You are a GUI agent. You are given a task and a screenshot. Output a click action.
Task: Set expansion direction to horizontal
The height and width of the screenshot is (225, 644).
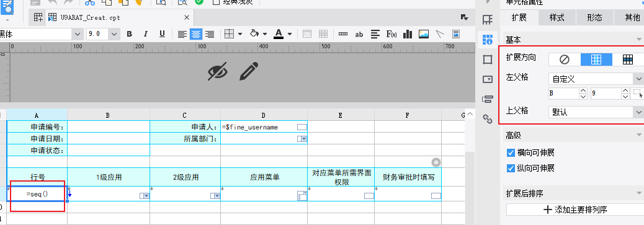(x=628, y=60)
